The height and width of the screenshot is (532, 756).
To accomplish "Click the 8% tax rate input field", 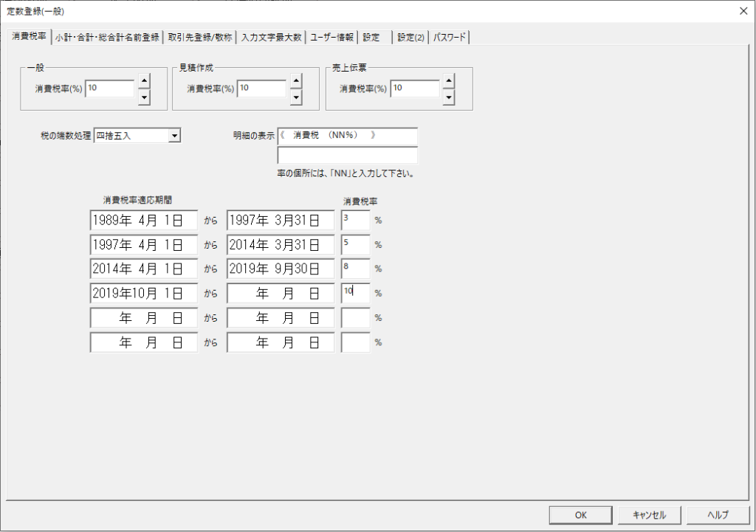I will click(x=355, y=269).
